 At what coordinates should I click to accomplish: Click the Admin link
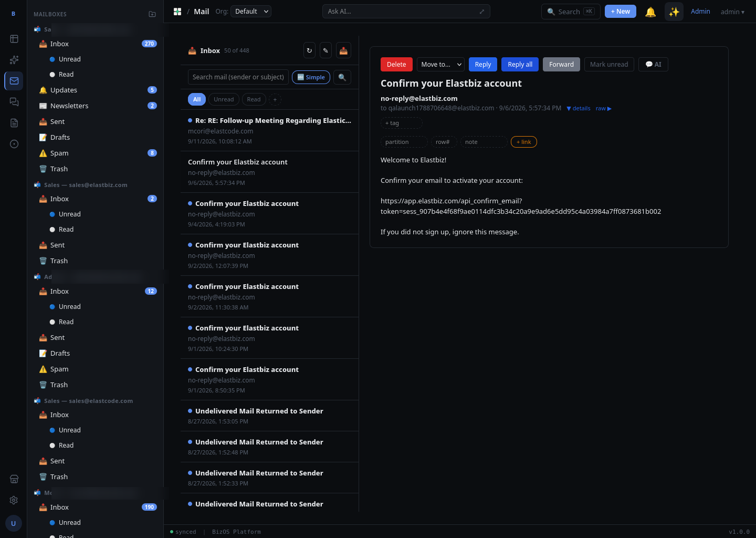tap(700, 12)
